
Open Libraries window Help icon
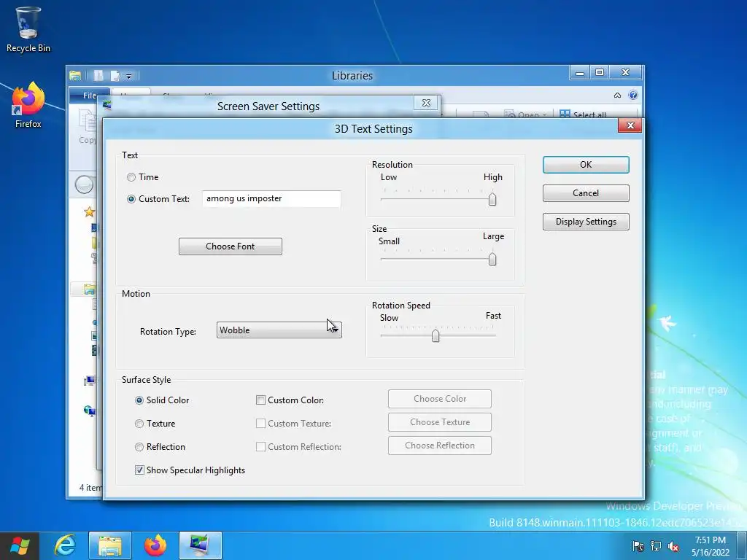pyautogui.click(x=633, y=95)
